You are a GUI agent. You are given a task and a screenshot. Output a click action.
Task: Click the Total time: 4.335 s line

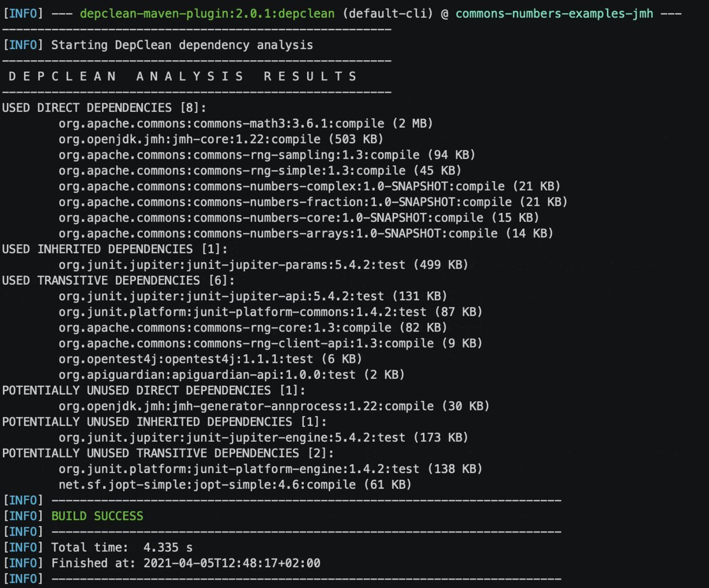coord(122,547)
